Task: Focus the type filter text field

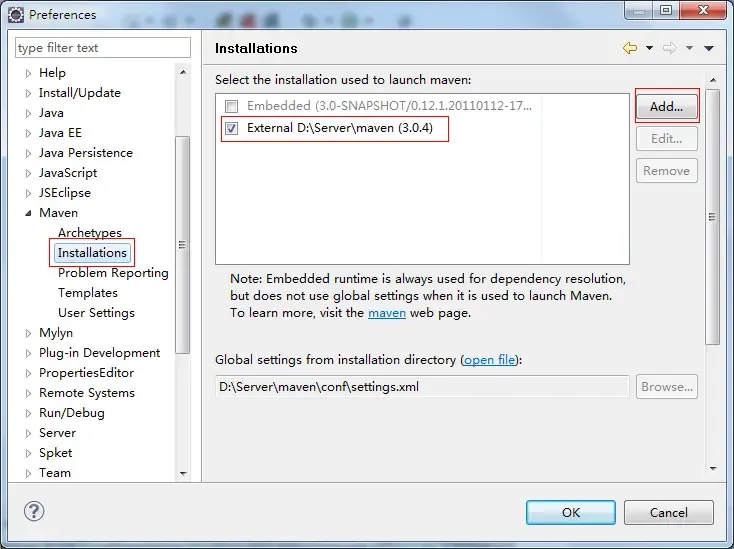Action: (x=103, y=48)
